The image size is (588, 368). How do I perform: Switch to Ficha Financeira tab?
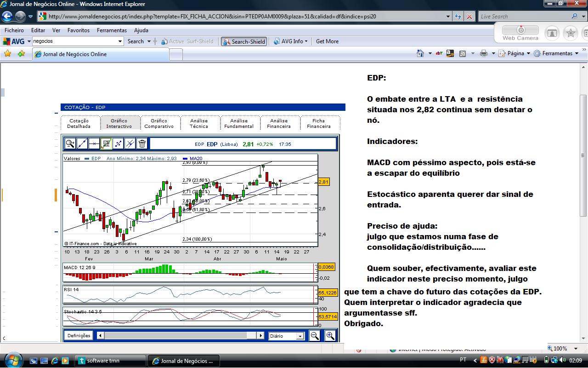319,123
